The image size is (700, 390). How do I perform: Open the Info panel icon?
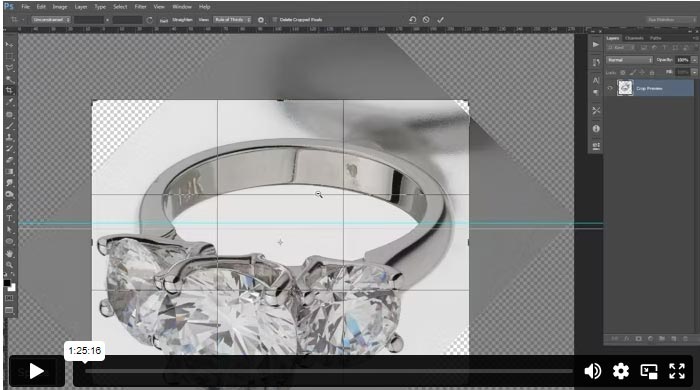(596, 129)
